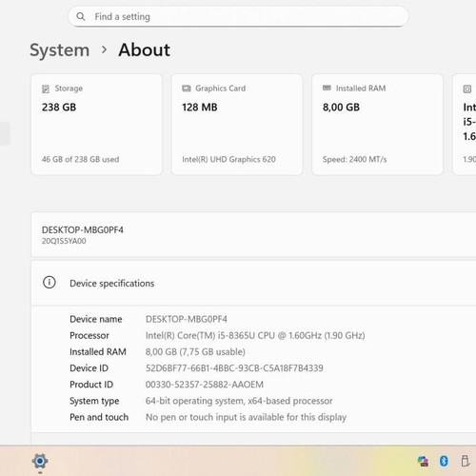Select the Processor value i5-8365U
This screenshot has height=476, width=476.
tap(255, 335)
